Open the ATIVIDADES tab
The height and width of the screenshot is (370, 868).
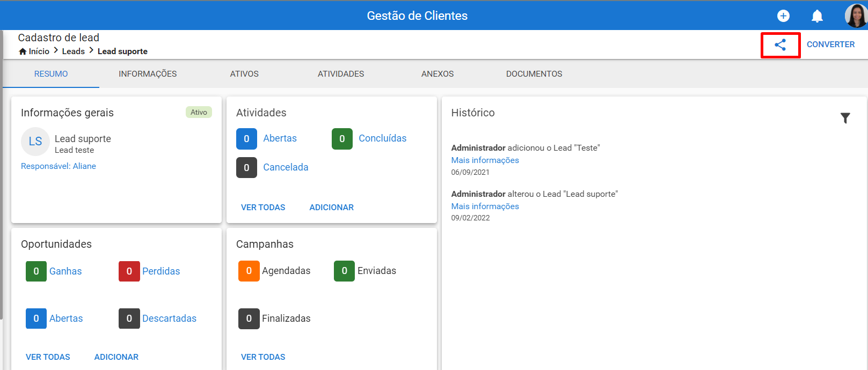click(341, 74)
